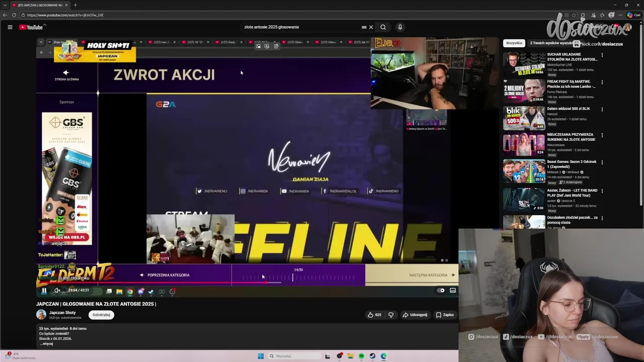Save the video with Zapisz
Screen dimensions: 644x362
(x=445, y=315)
